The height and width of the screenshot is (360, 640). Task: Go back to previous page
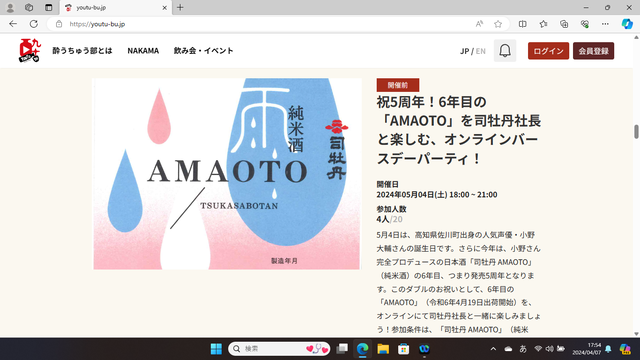click(13, 24)
